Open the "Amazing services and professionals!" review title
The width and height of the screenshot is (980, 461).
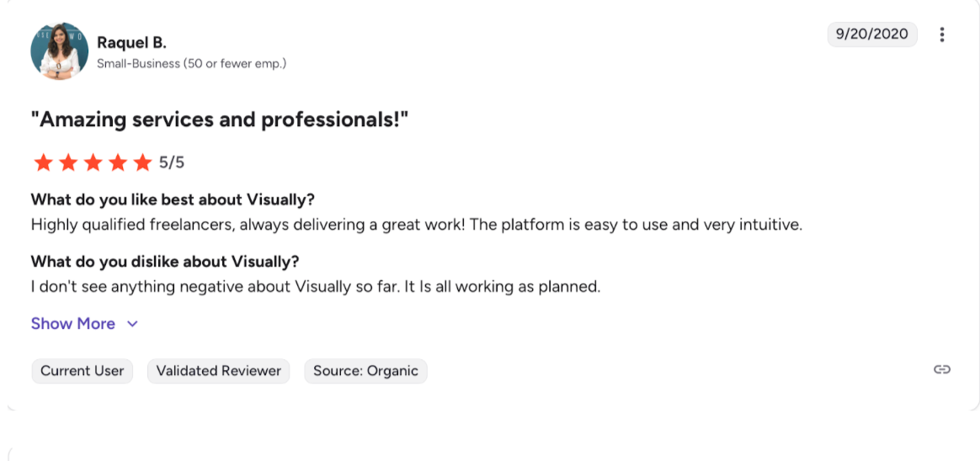220,119
